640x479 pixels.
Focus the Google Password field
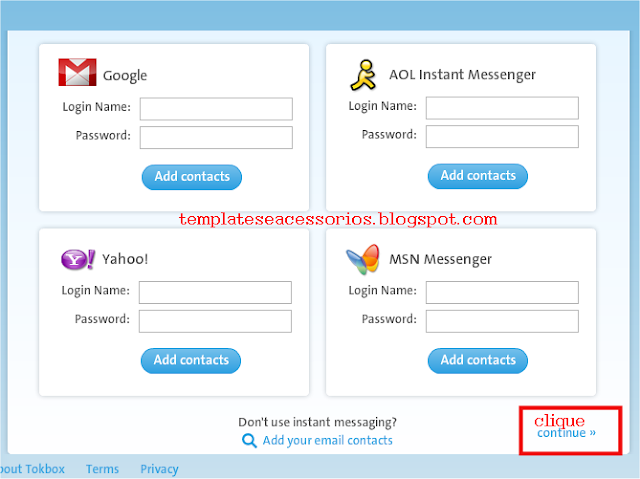pyautogui.click(x=216, y=137)
